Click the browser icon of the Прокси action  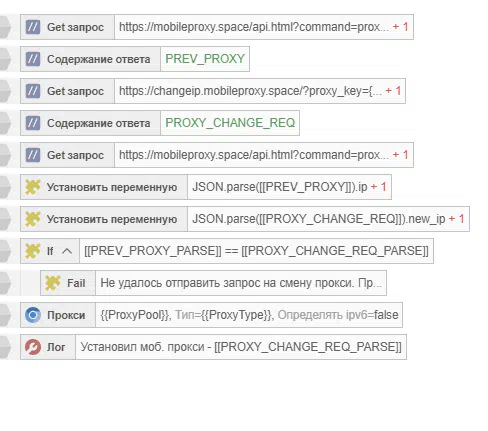pyautogui.click(x=33, y=315)
